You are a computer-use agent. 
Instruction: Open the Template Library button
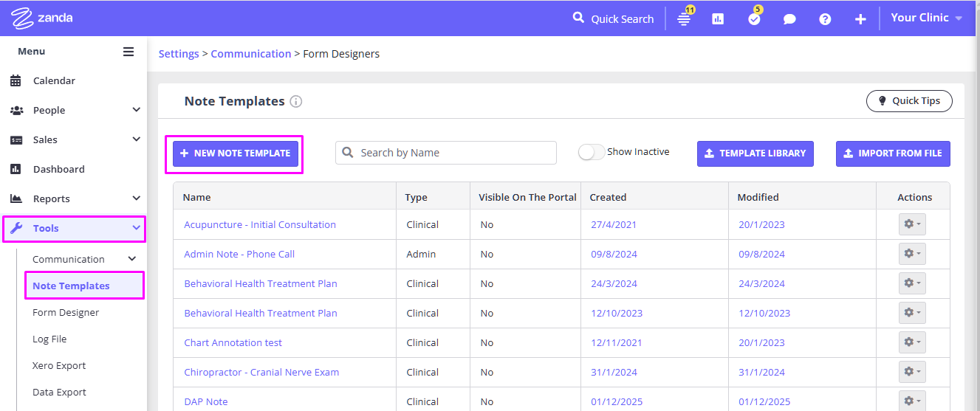(755, 153)
